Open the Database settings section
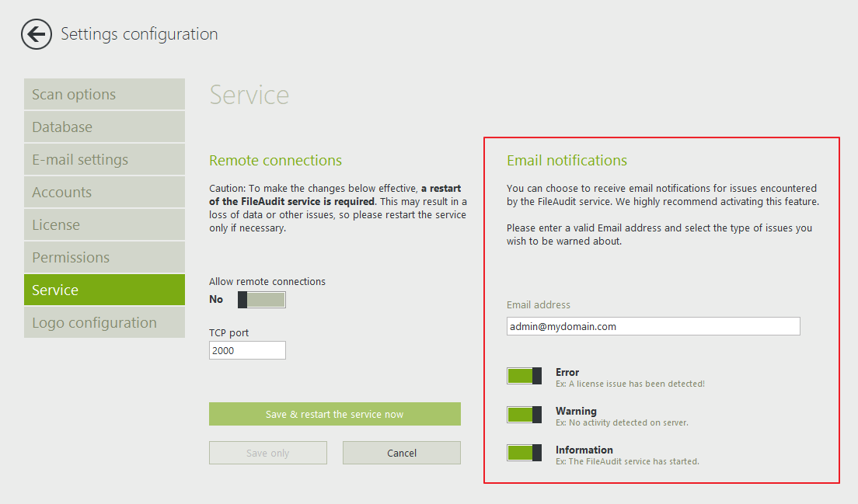The width and height of the screenshot is (858, 504). click(x=104, y=127)
